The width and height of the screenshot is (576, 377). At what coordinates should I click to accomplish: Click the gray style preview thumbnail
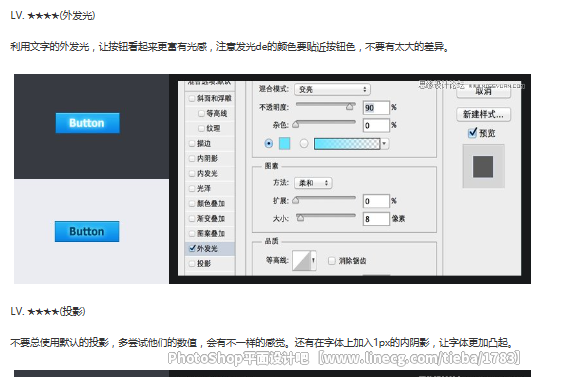tap(483, 166)
